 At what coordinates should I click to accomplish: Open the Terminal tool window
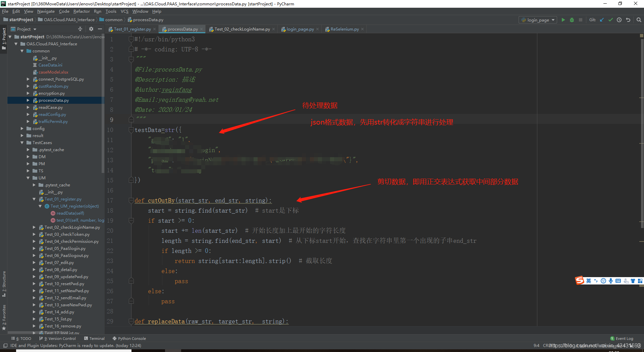point(95,339)
